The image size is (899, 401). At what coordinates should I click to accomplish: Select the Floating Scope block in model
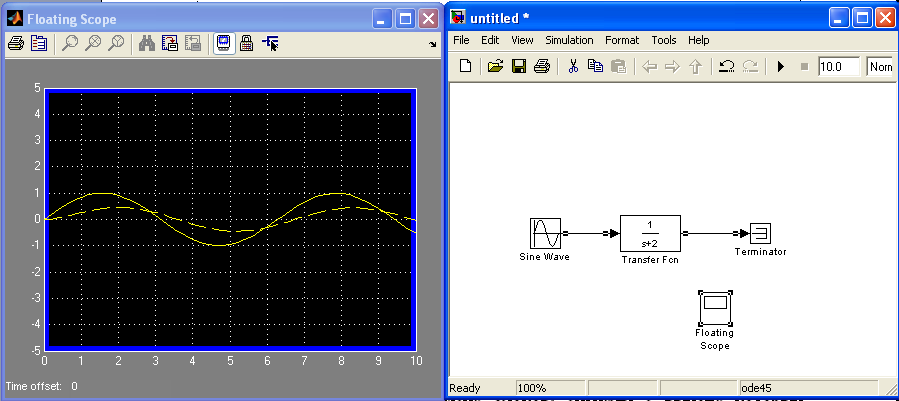715,308
